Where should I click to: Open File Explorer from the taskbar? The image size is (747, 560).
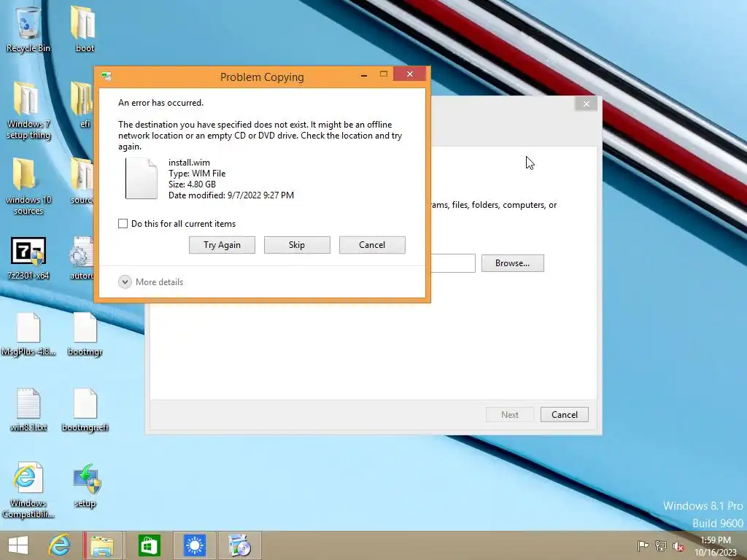103,545
